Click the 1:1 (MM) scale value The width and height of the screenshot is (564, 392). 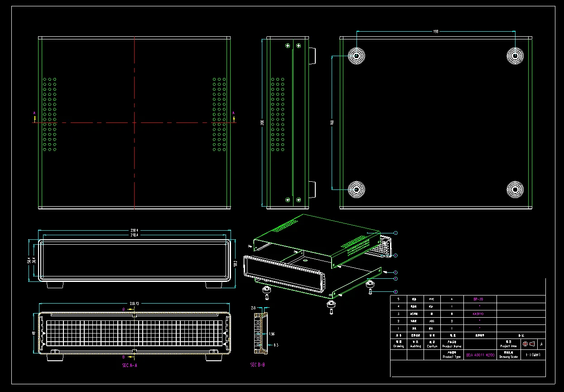tap(533, 355)
